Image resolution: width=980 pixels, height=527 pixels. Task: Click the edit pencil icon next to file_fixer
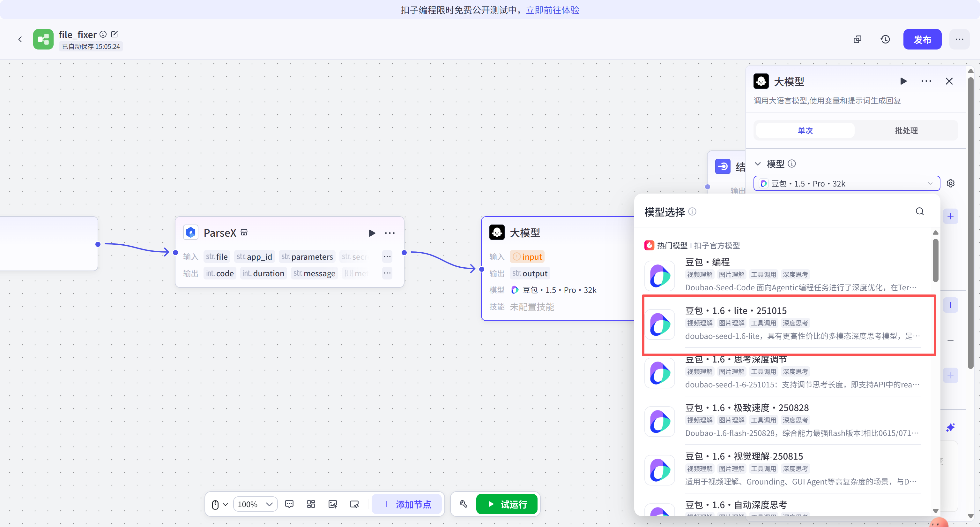115,34
